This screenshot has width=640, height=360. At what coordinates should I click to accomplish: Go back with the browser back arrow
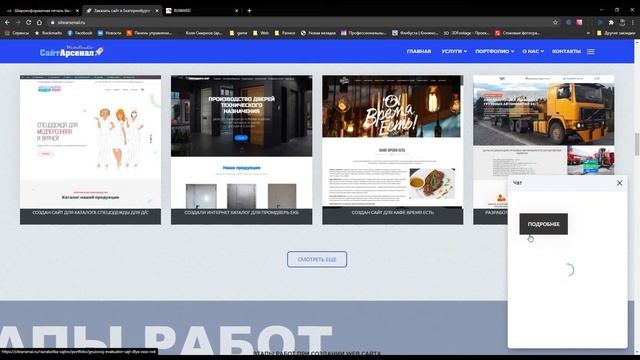click(x=7, y=22)
